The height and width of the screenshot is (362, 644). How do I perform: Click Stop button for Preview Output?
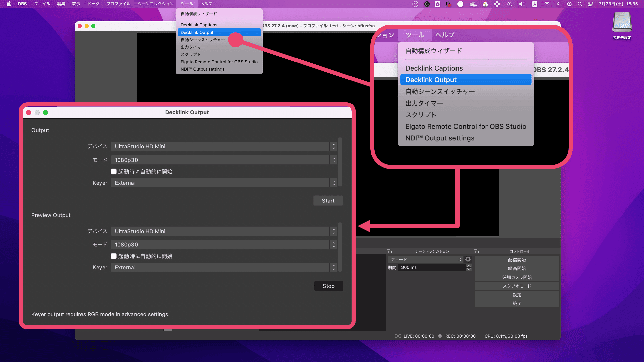click(x=328, y=286)
